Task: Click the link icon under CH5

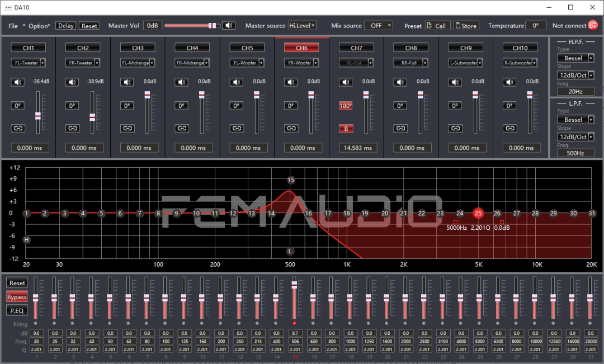Action: point(237,128)
